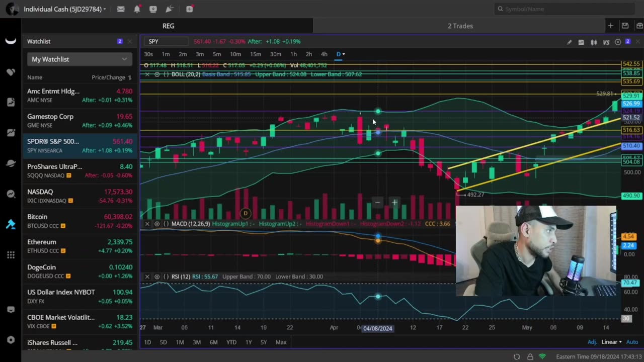Screen dimensions: 644x362
Task: Open the chat bubble icon in sidebar
Action: click(11, 310)
